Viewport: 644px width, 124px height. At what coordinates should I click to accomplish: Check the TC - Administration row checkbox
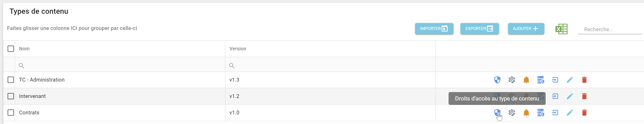click(11, 80)
